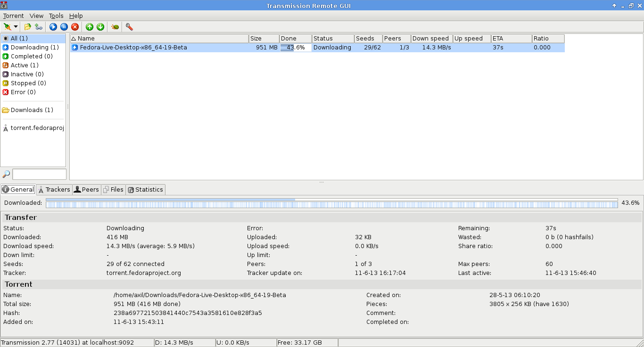
Task: Sort by the Peers column header
Action: tap(396, 39)
